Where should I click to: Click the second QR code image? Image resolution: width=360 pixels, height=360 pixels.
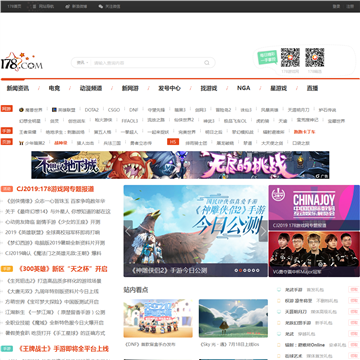[315, 57]
